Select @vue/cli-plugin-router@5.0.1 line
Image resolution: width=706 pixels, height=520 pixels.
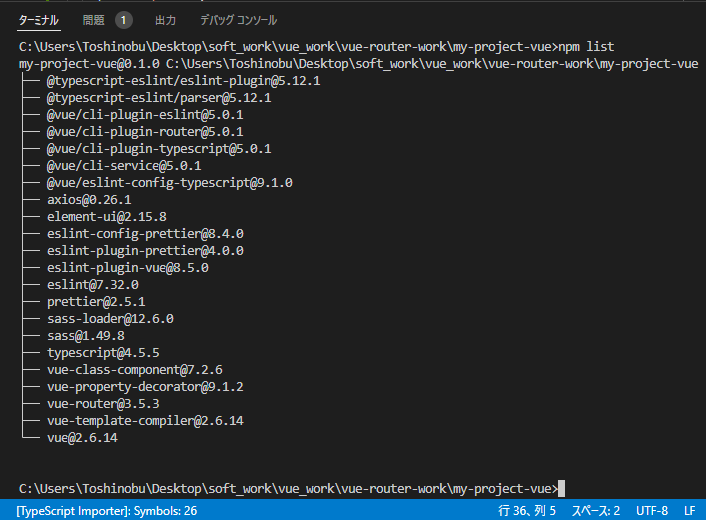tap(145, 132)
